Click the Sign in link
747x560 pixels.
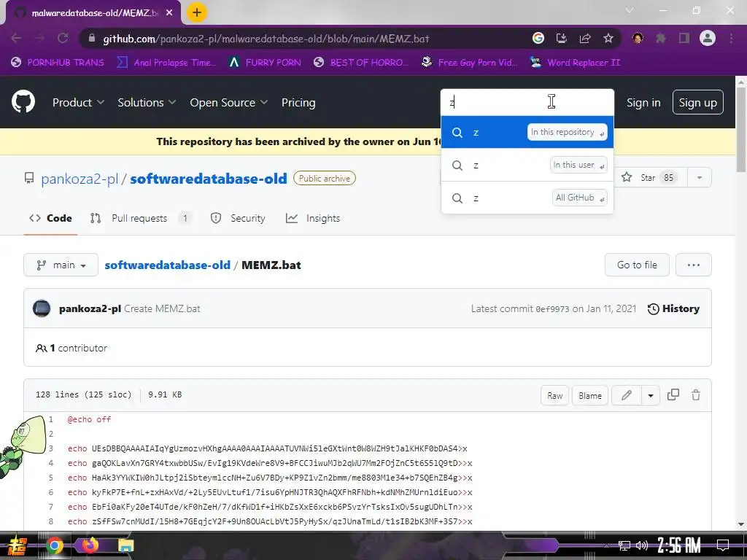(x=643, y=102)
